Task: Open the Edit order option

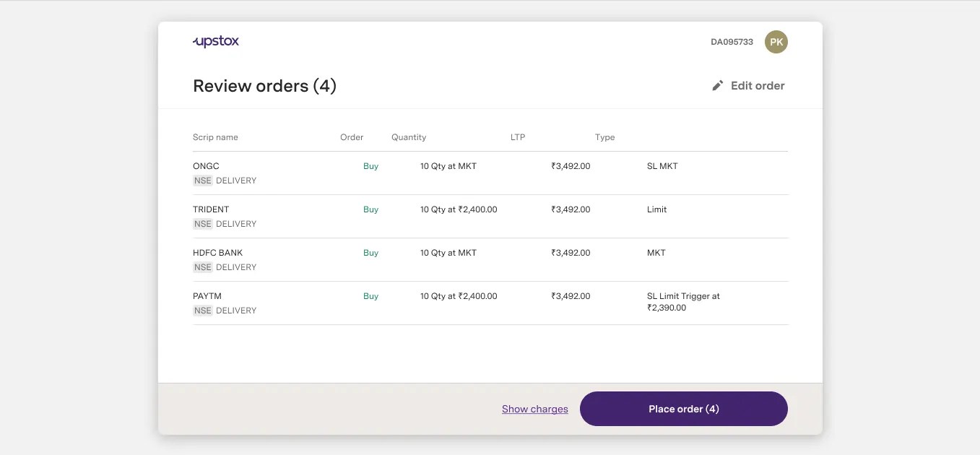Action: point(758,85)
